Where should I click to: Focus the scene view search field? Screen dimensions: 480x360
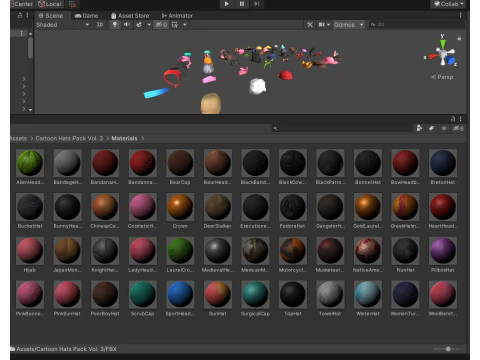point(417,25)
